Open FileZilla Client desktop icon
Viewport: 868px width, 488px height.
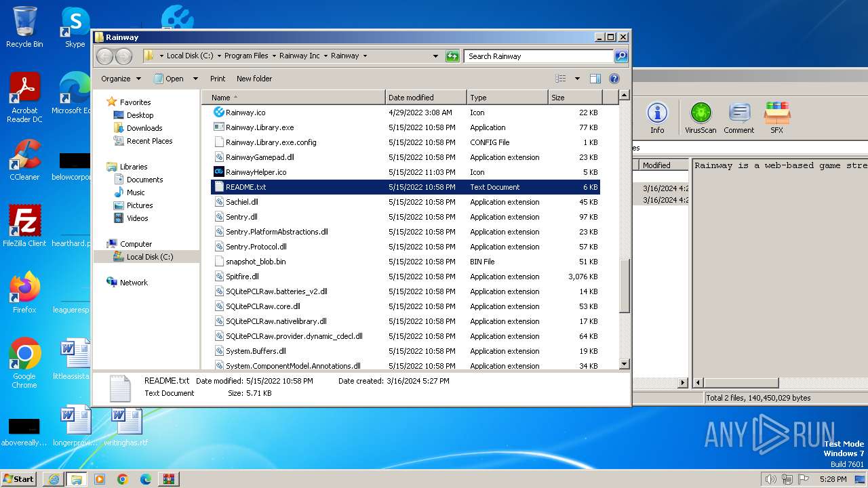point(24,226)
